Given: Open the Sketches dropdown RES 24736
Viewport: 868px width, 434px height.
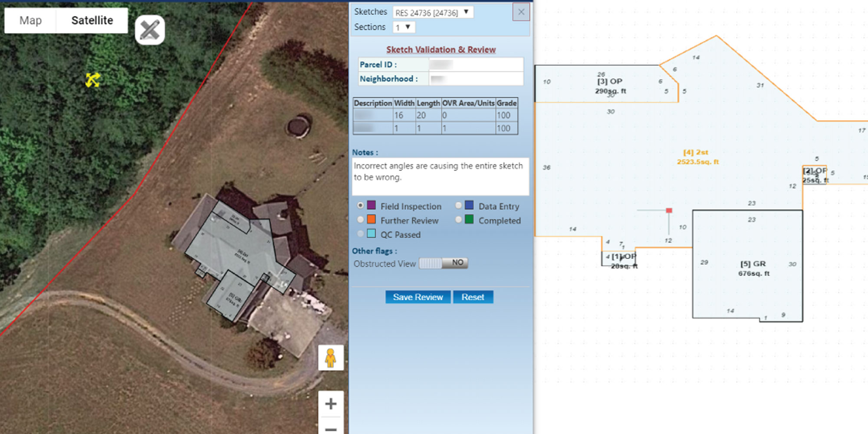Looking at the screenshot, I should pos(432,13).
